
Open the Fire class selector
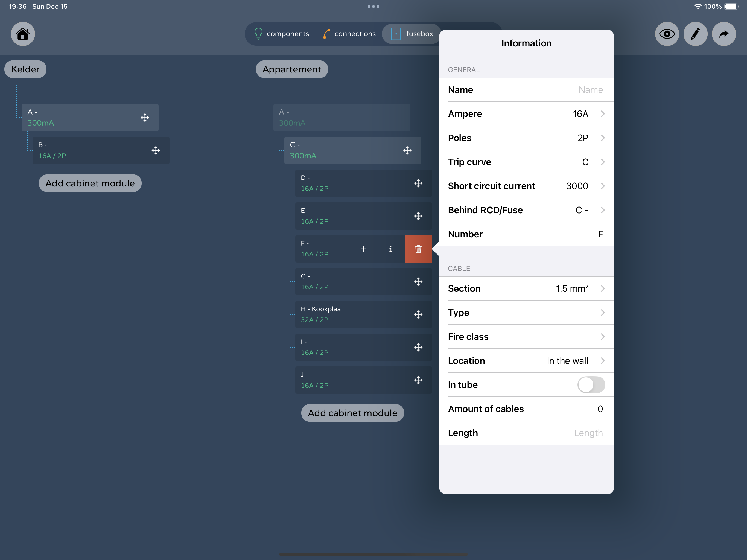[x=526, y=336]
